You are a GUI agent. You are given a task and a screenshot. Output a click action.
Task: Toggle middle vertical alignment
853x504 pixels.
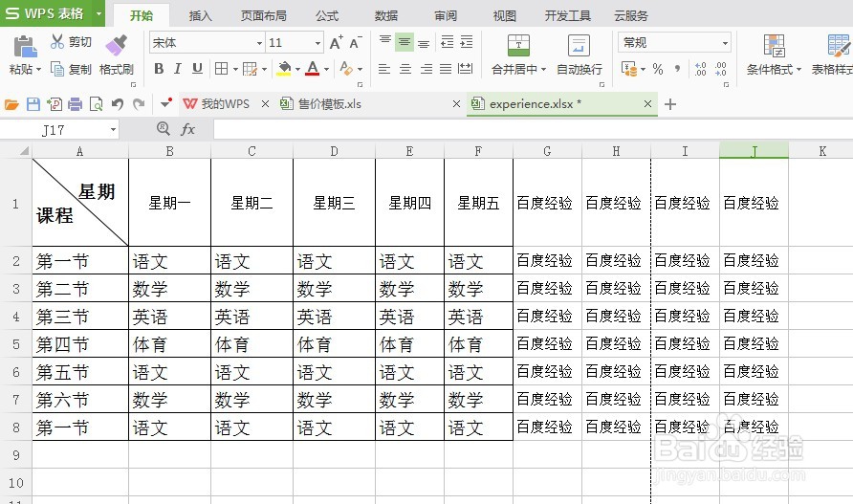click(x=405, y=42)
